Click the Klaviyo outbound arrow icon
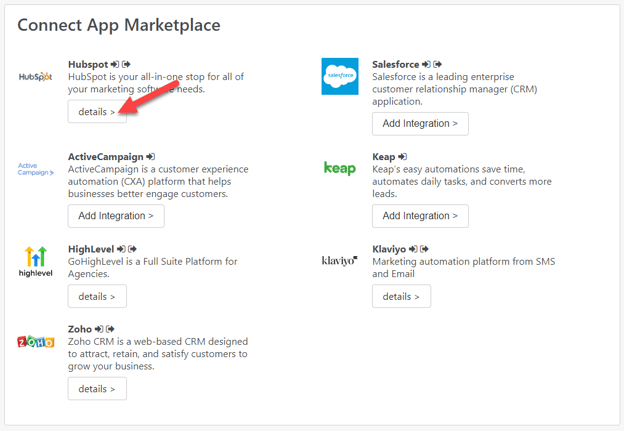This screenshot has width=624, height=431. 425,249
